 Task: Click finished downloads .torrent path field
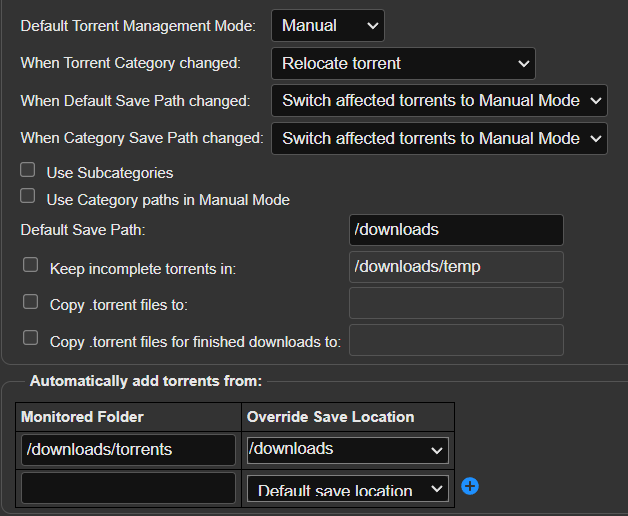456,340
